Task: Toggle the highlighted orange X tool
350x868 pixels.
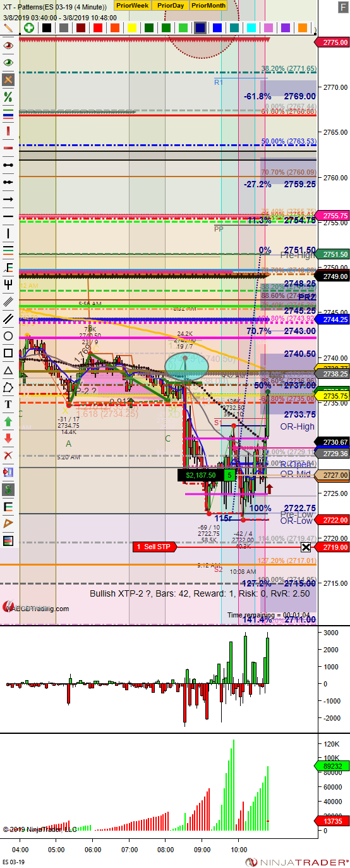Action: pos(8,80)
